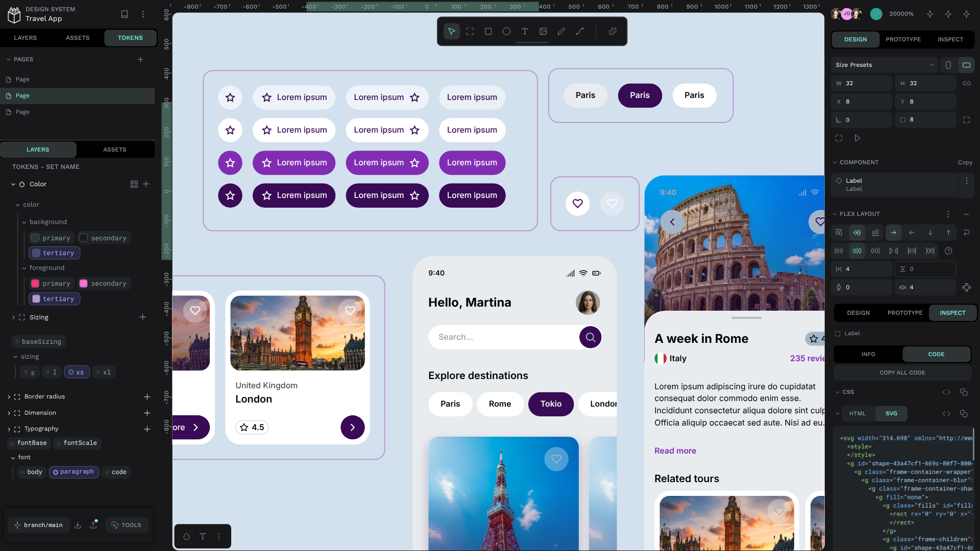
Task: Collapse the background token group
Action: point(24,222)
